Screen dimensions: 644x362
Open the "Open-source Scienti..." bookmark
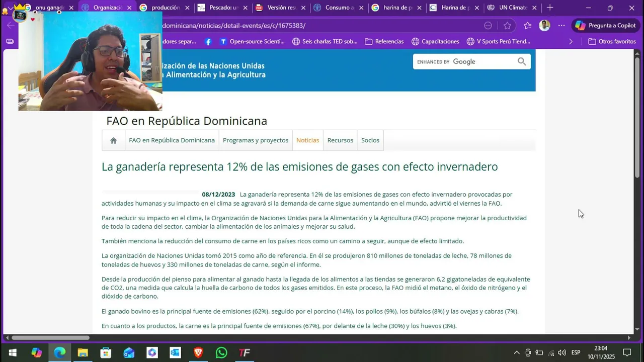pos(252,42)
